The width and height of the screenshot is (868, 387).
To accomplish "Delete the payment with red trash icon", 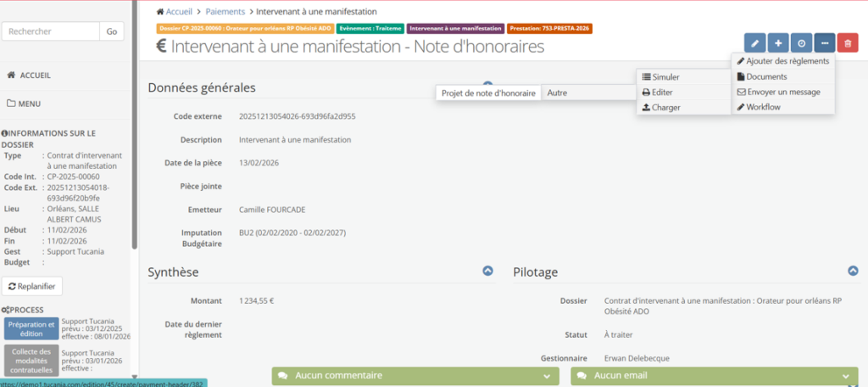I will 848,43.
